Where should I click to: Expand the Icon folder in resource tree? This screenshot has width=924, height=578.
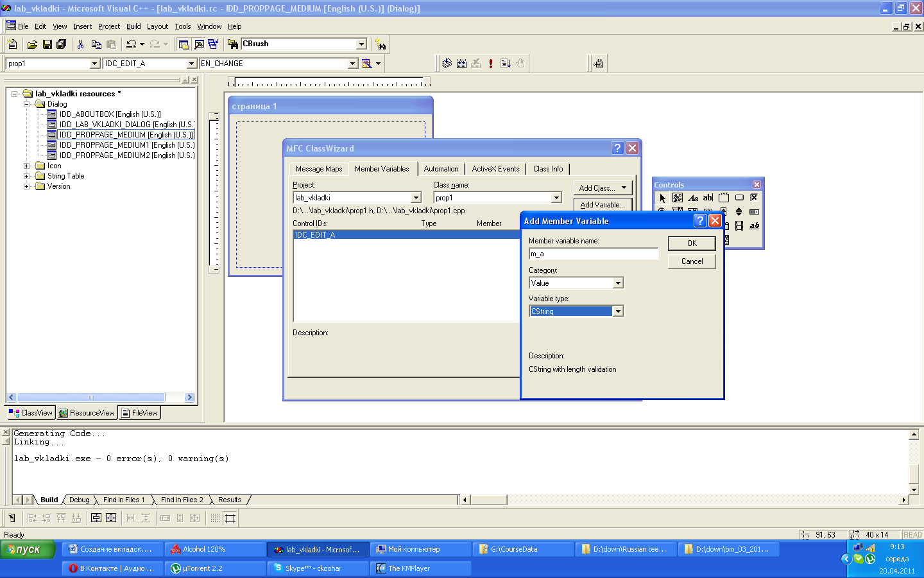click(x=26, y=166)
